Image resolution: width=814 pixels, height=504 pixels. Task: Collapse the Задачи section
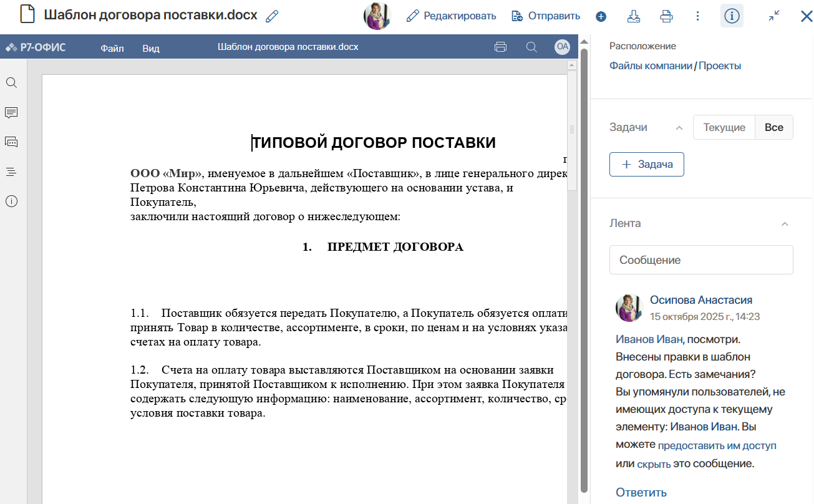tap(679, 128)
